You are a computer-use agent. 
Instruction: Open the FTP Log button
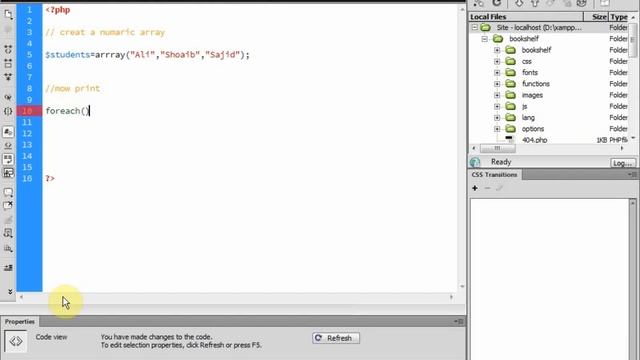point(623,163)
